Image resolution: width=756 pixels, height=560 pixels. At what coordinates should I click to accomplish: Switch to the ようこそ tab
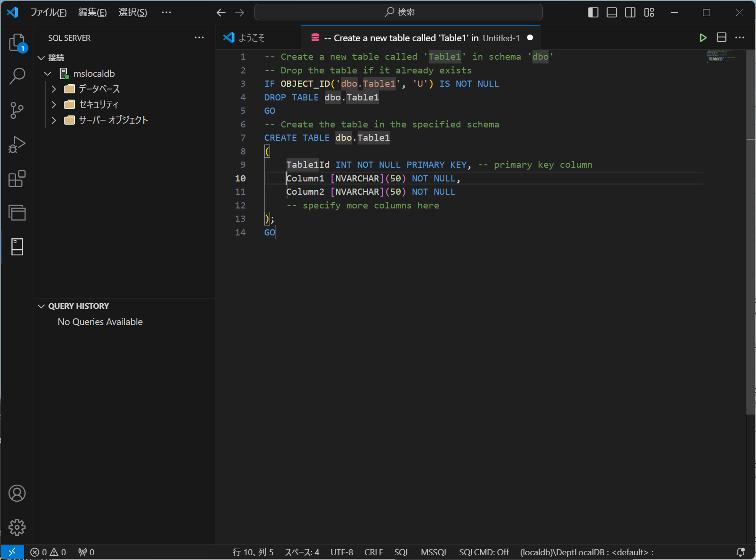251,38
